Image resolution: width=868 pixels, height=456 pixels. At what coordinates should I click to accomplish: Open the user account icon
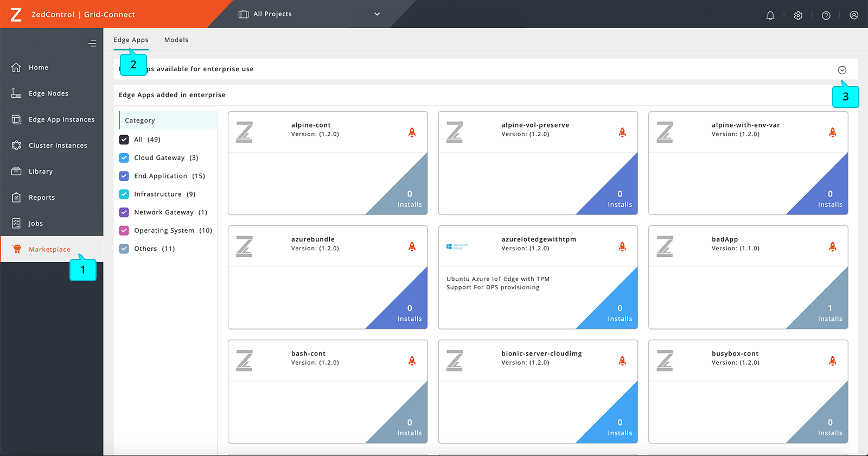854,15
